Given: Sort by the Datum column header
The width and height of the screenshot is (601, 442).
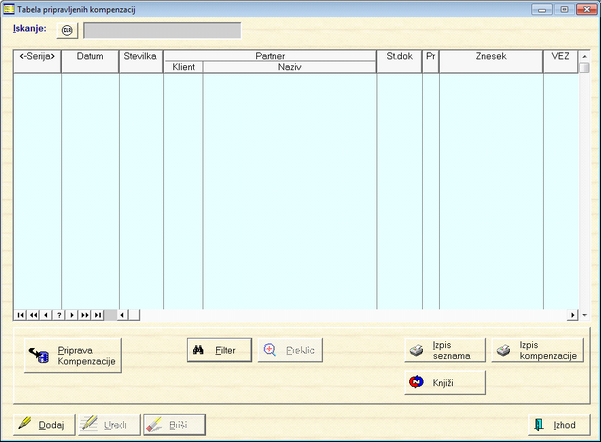Looking at the screenshot, I should [90, 57].
